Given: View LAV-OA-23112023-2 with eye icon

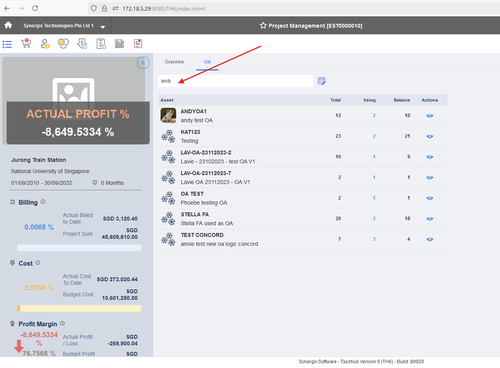Looking at the screenshot, I should (430, 157).
